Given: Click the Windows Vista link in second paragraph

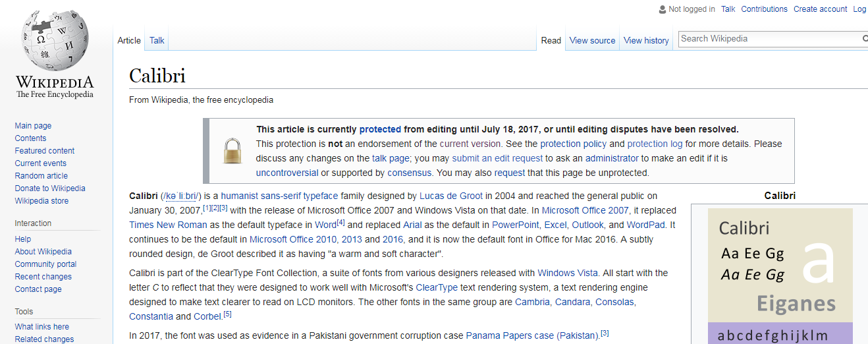Looking at the screenshot, I should (x=568, y=273).
